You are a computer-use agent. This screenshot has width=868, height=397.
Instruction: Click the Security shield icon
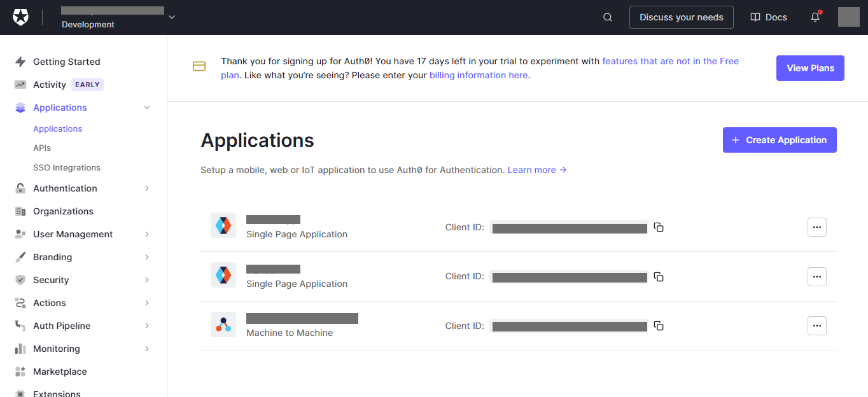coord(21,279)
